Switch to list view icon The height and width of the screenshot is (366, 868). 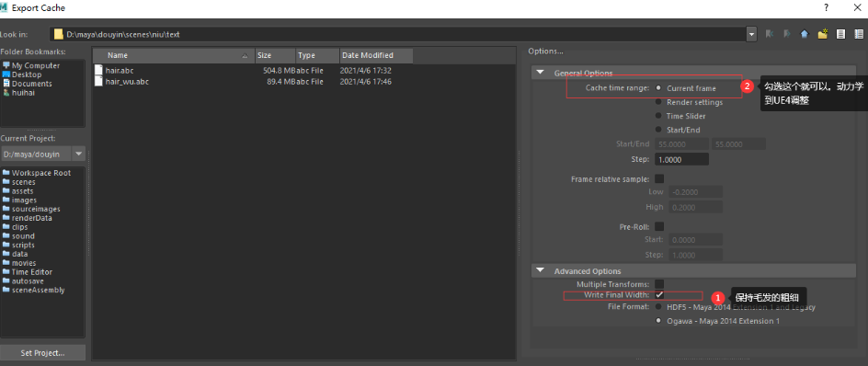click(x=840, y=34)
